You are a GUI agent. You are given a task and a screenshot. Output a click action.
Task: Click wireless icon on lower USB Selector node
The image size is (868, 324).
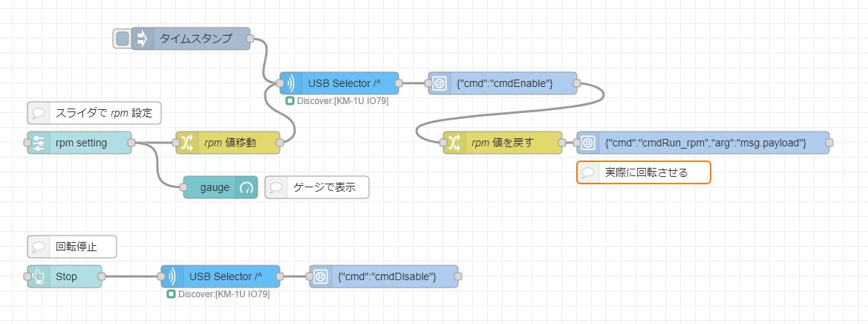click(171, 276)
